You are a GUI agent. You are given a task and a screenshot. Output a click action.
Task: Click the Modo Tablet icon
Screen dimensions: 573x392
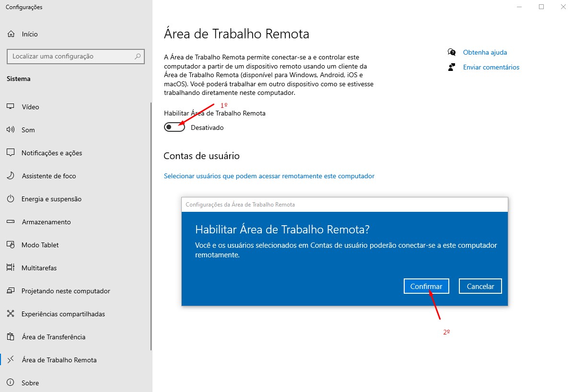coord(11,245)
